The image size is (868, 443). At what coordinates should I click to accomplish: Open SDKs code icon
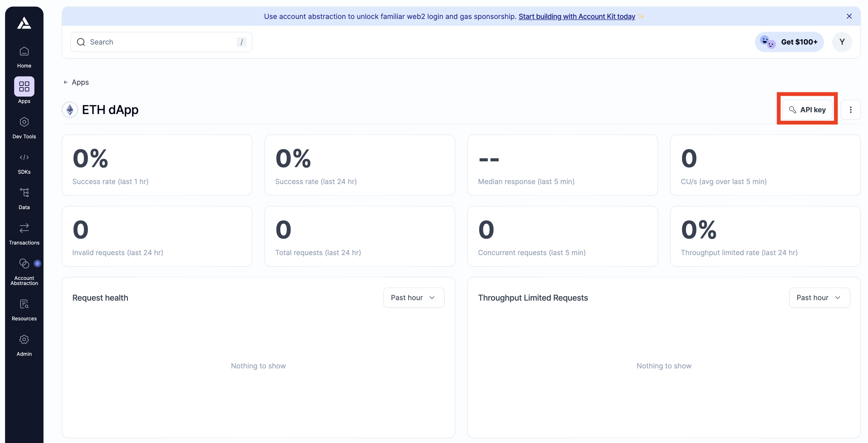pos(24,157)
